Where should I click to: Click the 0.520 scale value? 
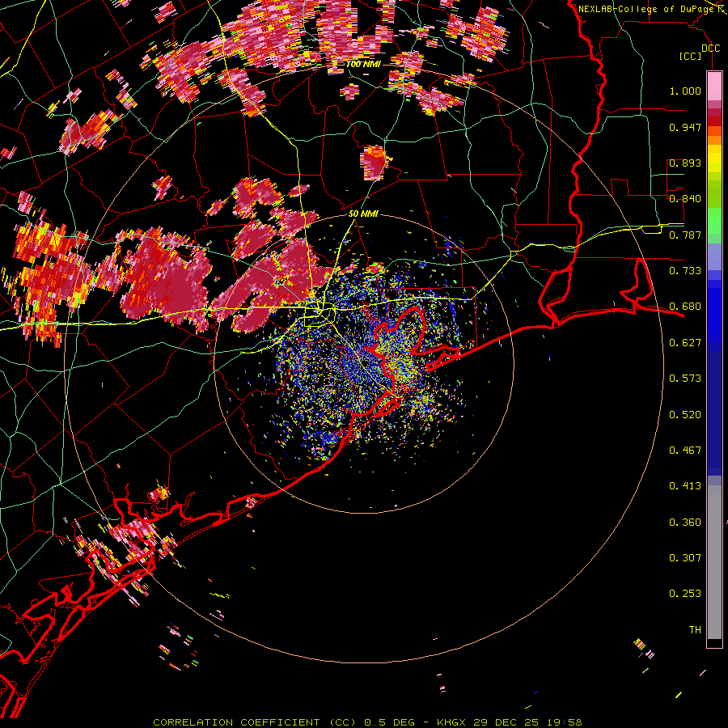[x=685, y=415]
